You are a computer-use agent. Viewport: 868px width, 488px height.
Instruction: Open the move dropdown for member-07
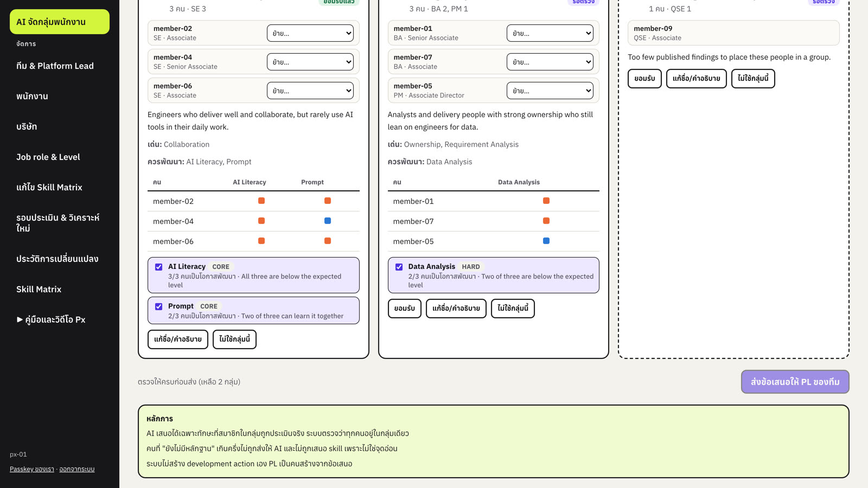[x=550, y=62]
